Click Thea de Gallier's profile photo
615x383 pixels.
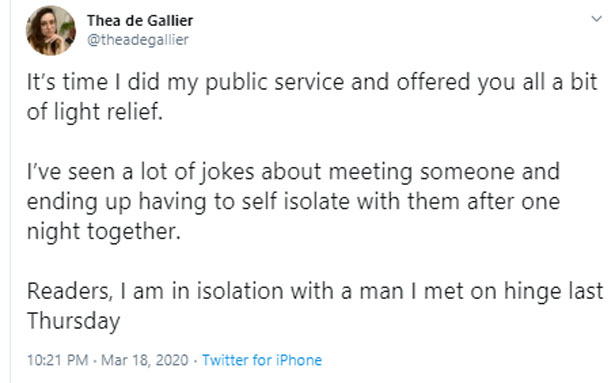(51, 31)
